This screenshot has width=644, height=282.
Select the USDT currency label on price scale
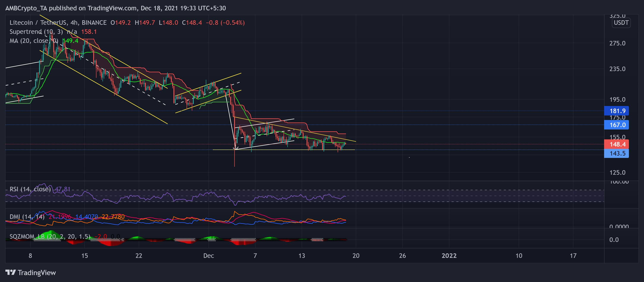[x=621, y=23]
